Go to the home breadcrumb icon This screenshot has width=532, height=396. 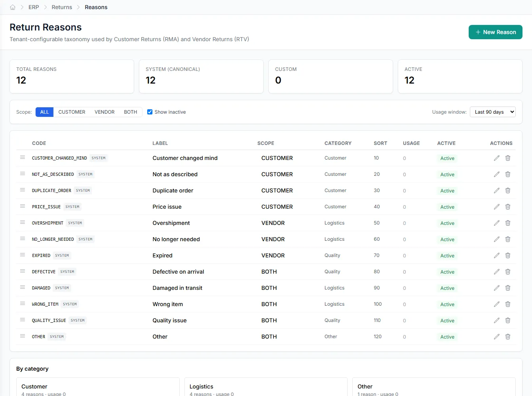(13, 7)
